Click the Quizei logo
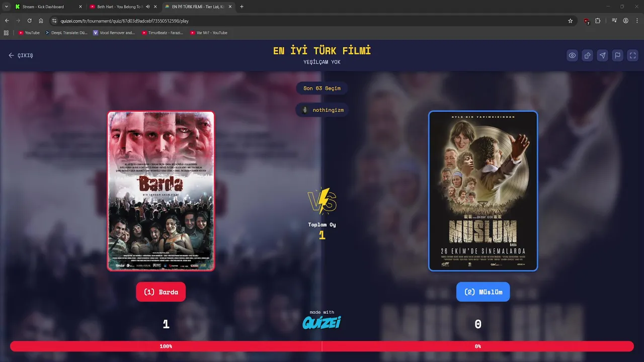The width and height of the screenshot is (644, 362). click(x=322, y=322)
